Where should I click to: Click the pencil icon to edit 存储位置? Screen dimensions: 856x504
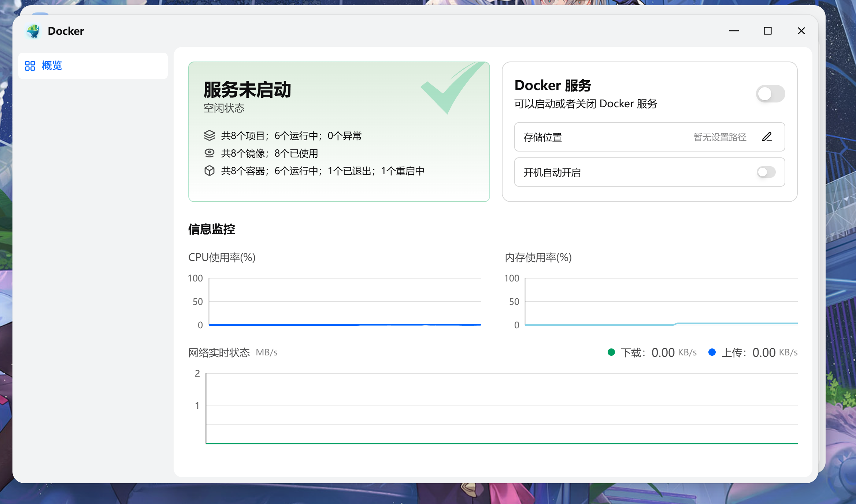[767, 137]
